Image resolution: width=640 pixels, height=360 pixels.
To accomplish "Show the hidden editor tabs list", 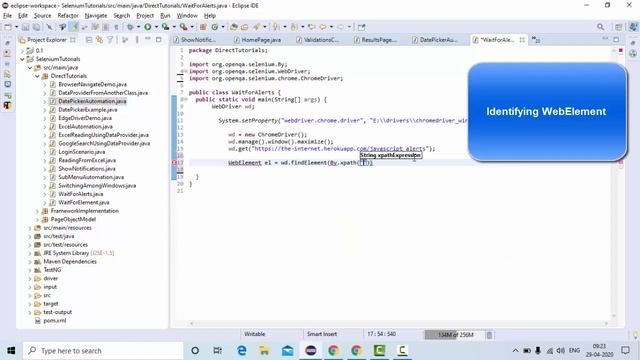I will pos(536,40).
